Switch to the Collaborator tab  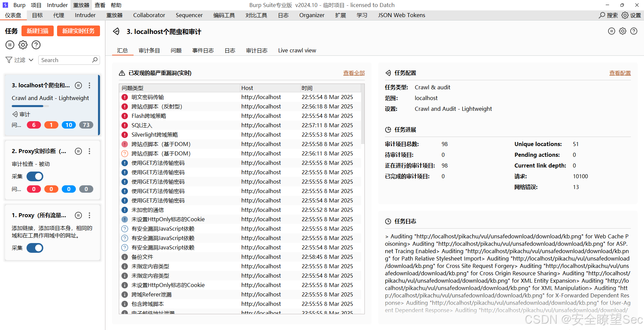coord(149,15)
